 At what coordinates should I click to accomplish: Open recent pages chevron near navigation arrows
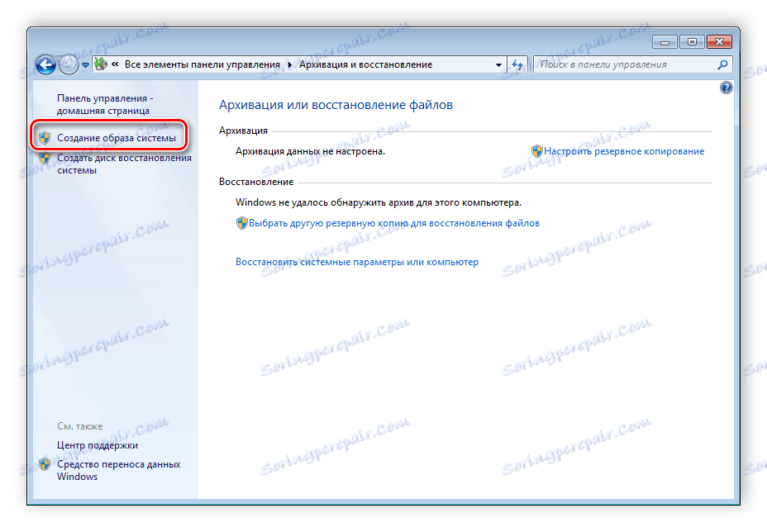click(x=84, y=64)
